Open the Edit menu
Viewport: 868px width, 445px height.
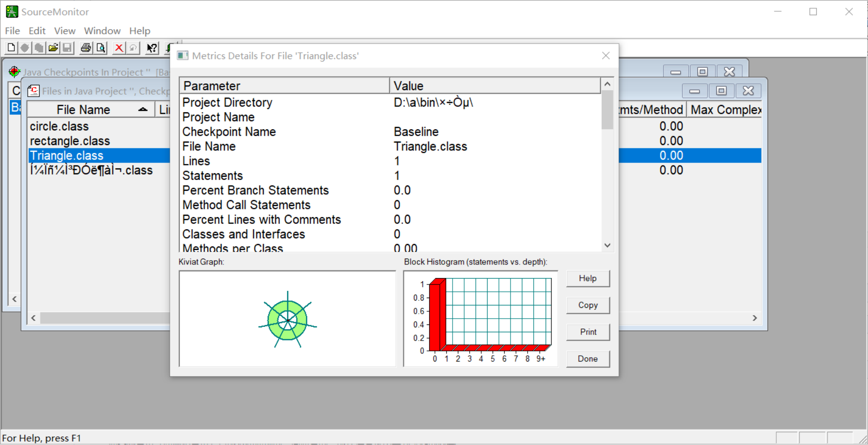[37, 31]
